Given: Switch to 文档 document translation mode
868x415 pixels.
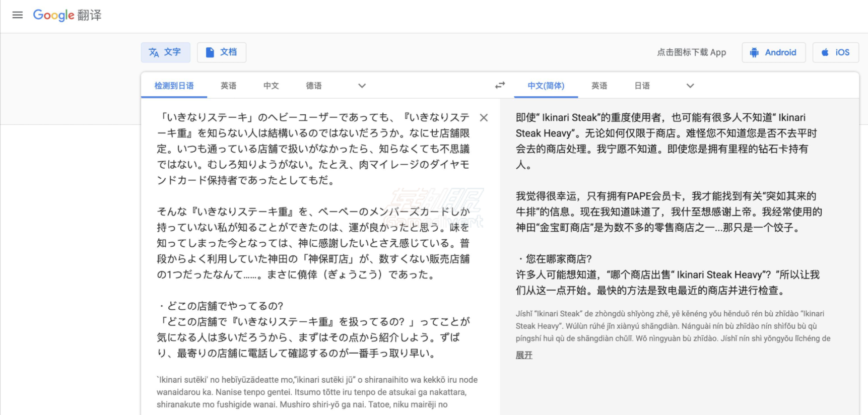Looking at the screenshot, I should coord(222,52).
